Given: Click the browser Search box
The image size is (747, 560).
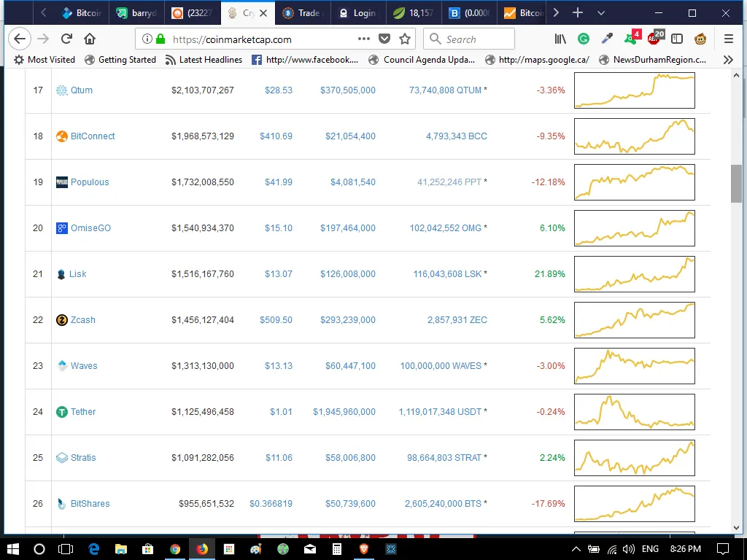Looking at the screenshot, I should point(469,39).
